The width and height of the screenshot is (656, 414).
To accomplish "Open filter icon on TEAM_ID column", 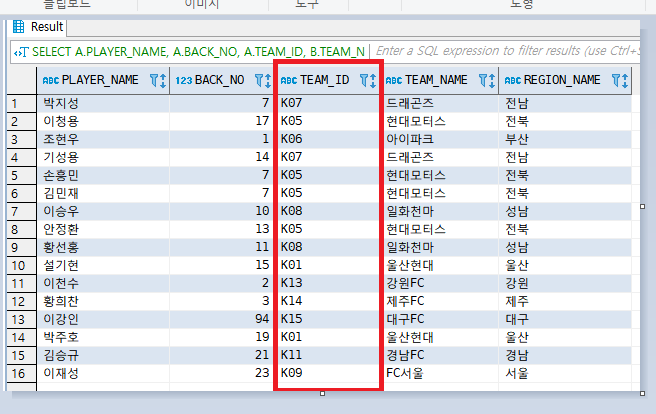I will point(364,80).
